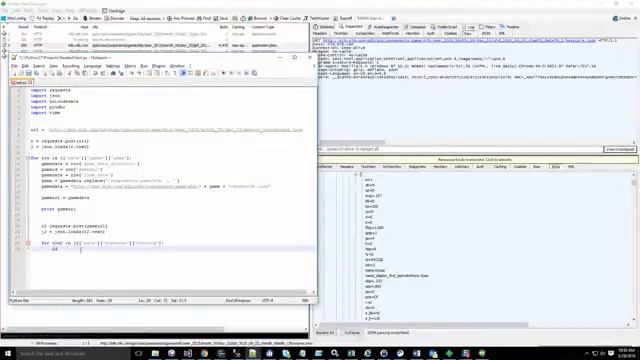640x360 pixels.
Task: Click the JSON tree vertical scrollbar
Action: 634,247
